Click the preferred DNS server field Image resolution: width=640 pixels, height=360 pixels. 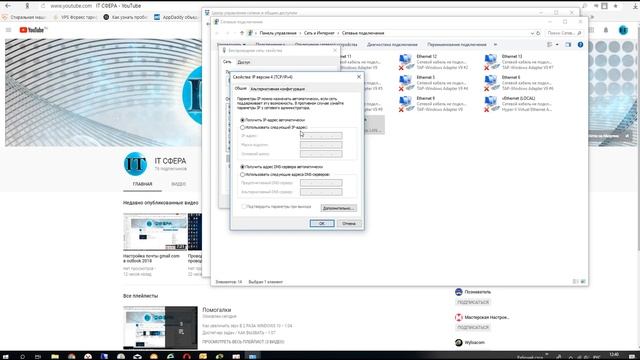pos(321,182)
